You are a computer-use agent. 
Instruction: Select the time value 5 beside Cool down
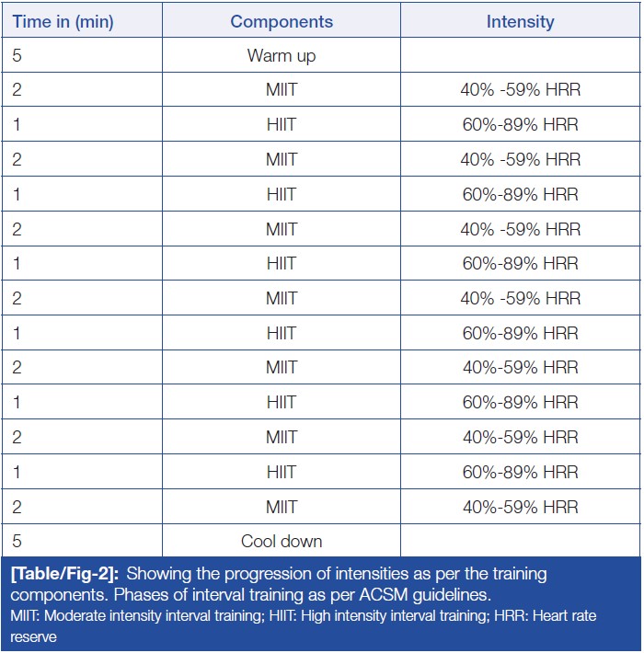click(17, 541)
